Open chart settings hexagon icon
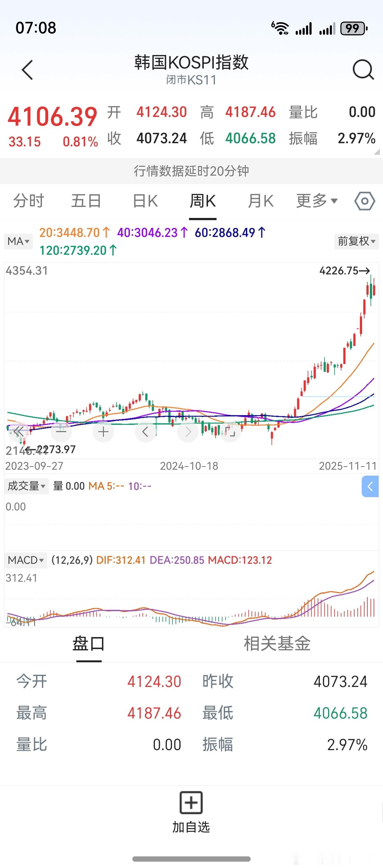 click(x=365, y=201)
